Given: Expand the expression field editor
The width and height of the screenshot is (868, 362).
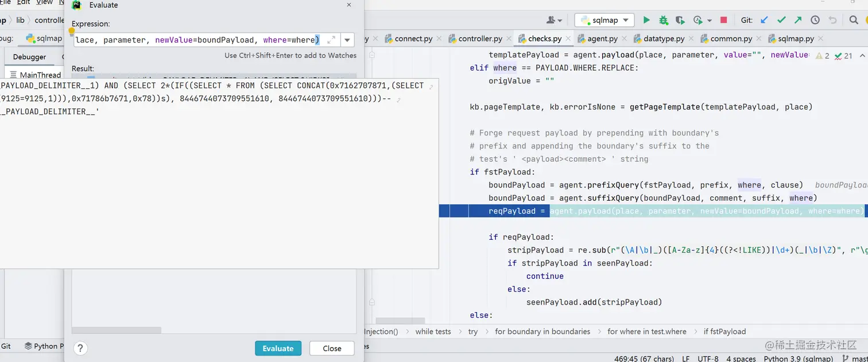Looking at the screenshot, I should (331, 40).
